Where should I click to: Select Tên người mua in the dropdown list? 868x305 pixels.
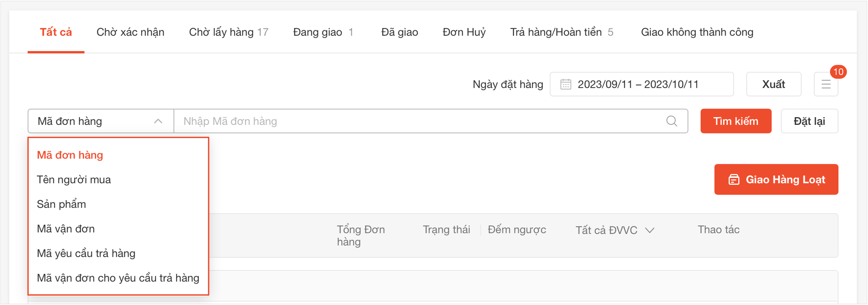click(x=75, y=179)
